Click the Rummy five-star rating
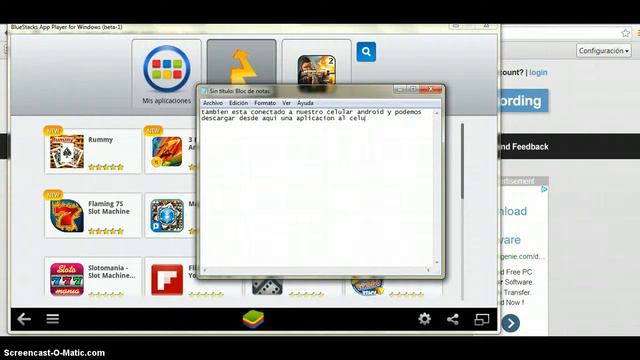640x360 pixels. (106, 167)
